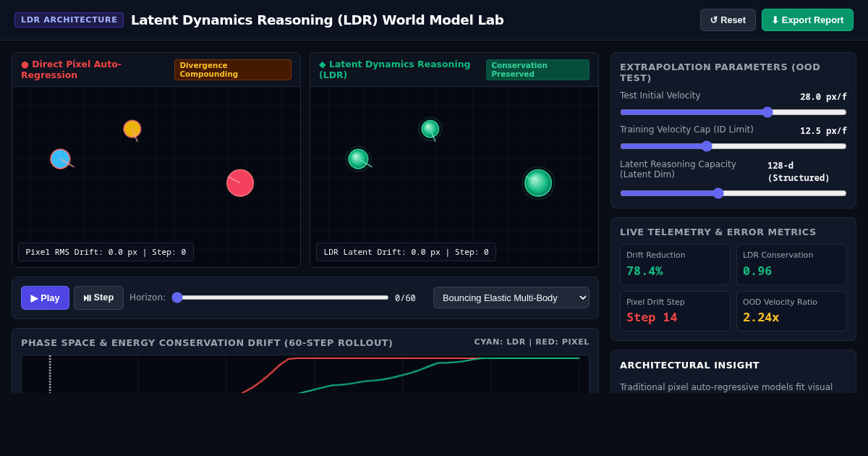The width and height of the screenshot is (868, 456).
Task: Click the phase space drift chart
Action: (305, 373)
